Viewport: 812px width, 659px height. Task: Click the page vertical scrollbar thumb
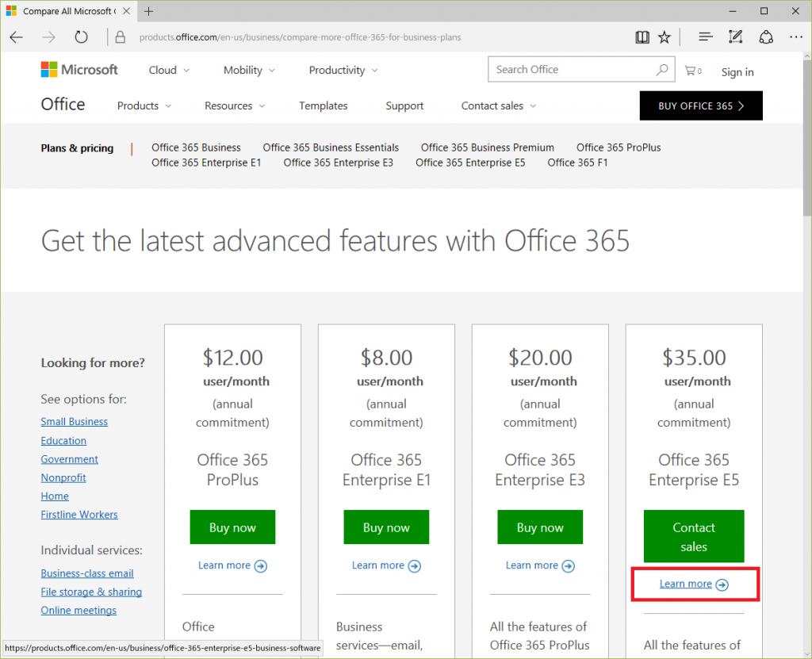coord(807,139)
